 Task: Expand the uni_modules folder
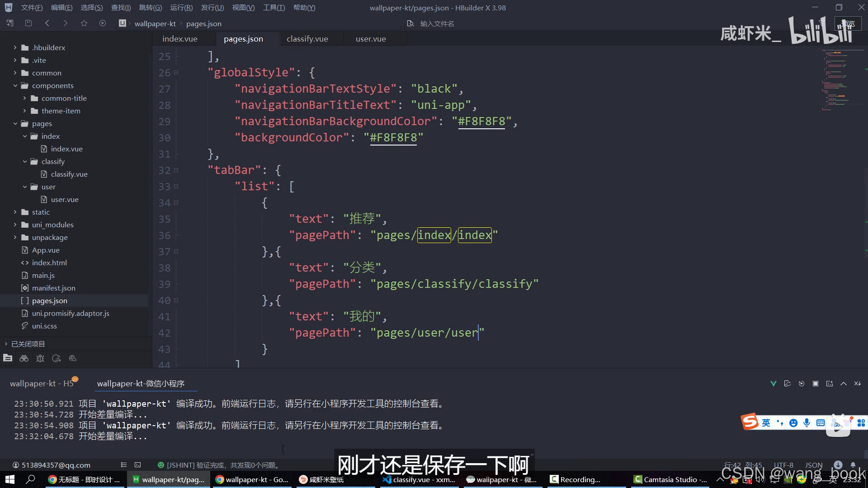(x=15, y=225)
